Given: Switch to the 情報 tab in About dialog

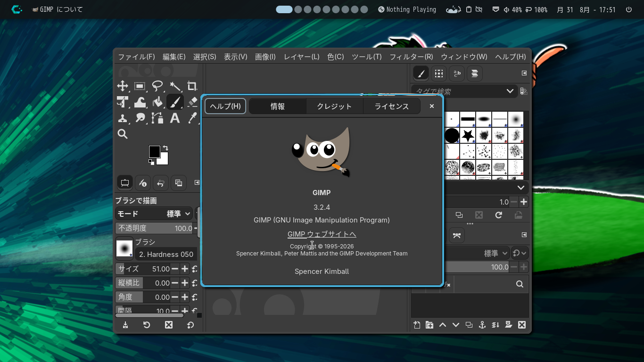Looking at the screenshot, I should (x=278, y=107).
